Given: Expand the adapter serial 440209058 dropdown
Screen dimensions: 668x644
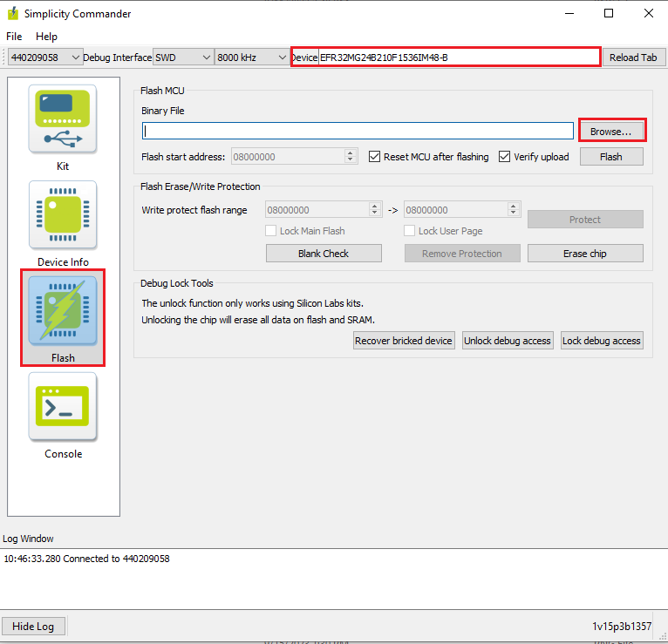Looking at the screenshot, I should [44, 58].
